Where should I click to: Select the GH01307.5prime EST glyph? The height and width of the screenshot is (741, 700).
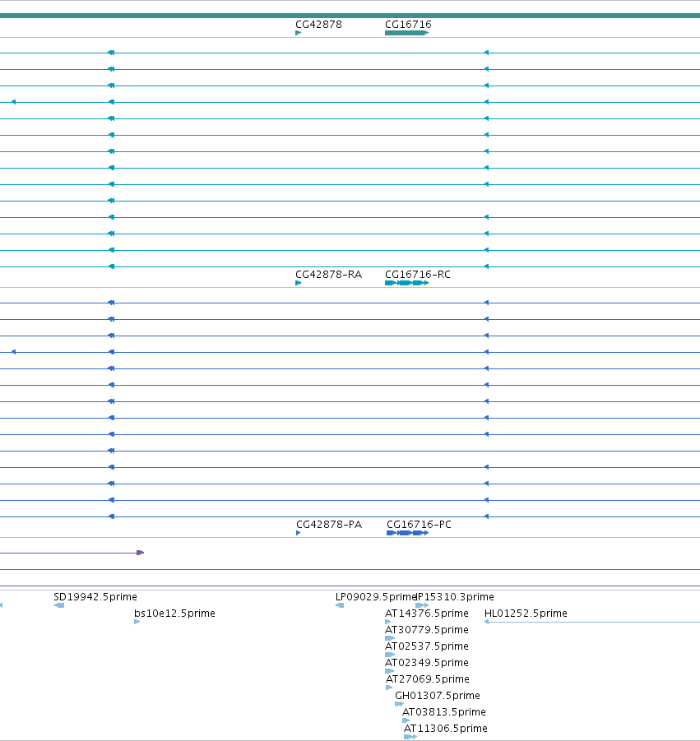[x=400, y=704]
